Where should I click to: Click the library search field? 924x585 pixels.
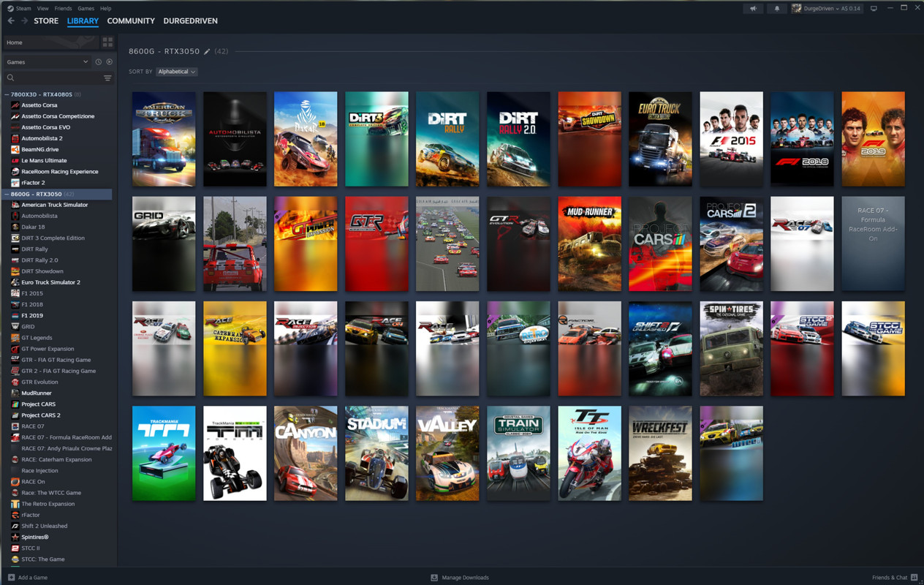pyautogui.click(x=53, y=78)
